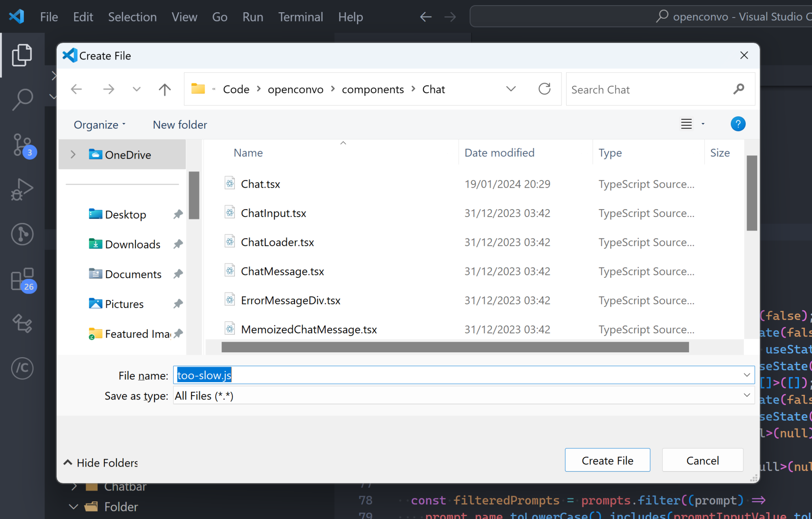The width and height of the screenshot is (812, 519).
Task: Open the branching tree icon below Extensions
Action: (22, 323)
